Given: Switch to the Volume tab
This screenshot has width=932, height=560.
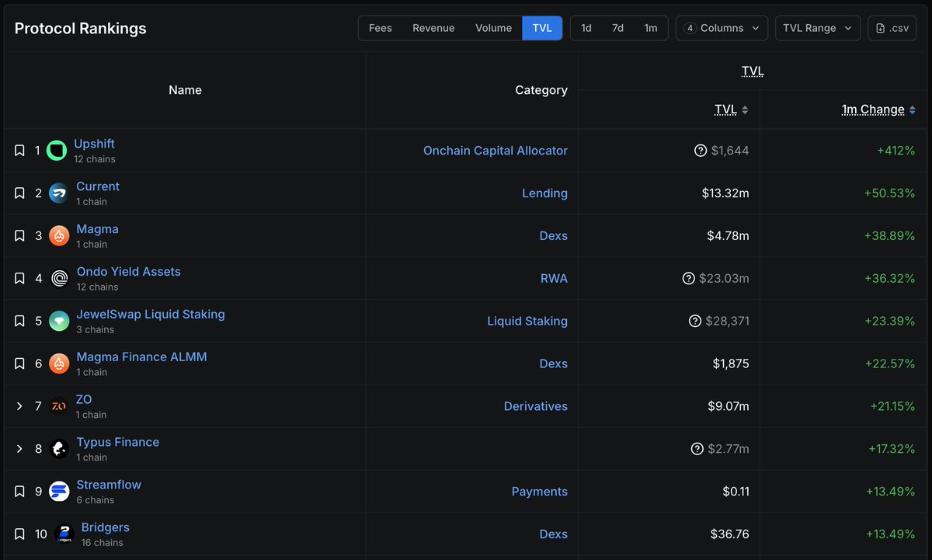Looking at the screenshot, I should pos(493,28).
